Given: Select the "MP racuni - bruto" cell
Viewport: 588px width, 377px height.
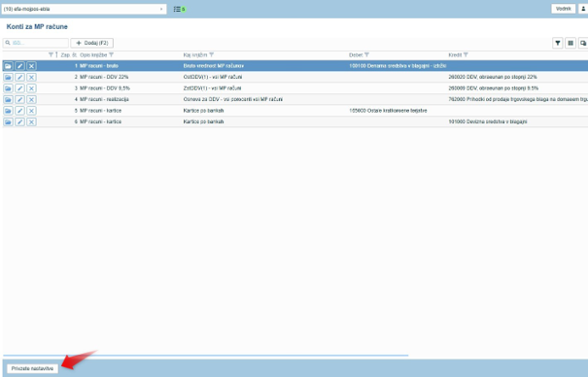Looking at the screenshot, I should coord(99,66).
